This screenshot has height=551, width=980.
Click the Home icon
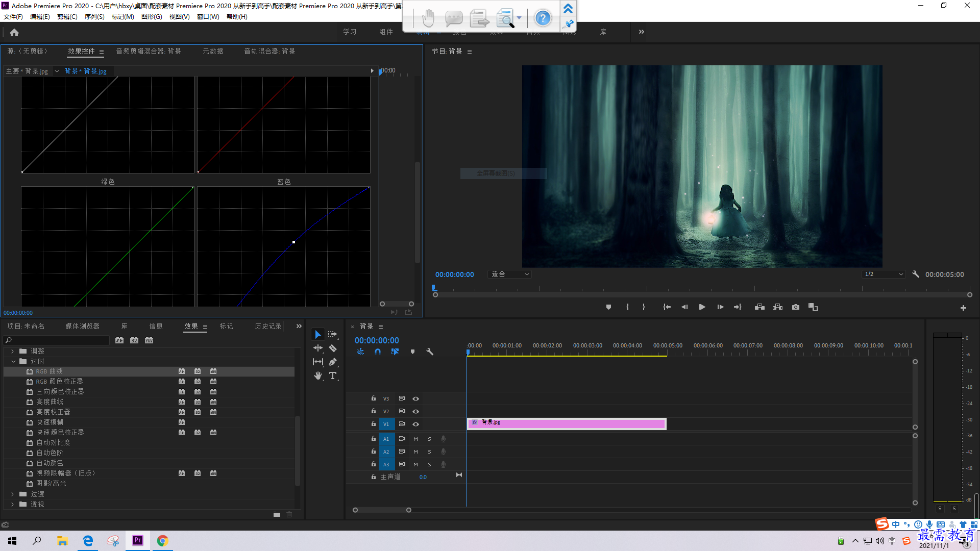[14, 32]
